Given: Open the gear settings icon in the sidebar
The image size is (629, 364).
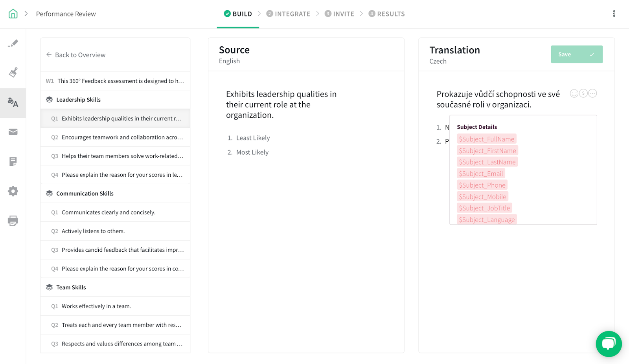Looking at the screenshot, I should 13,191.
